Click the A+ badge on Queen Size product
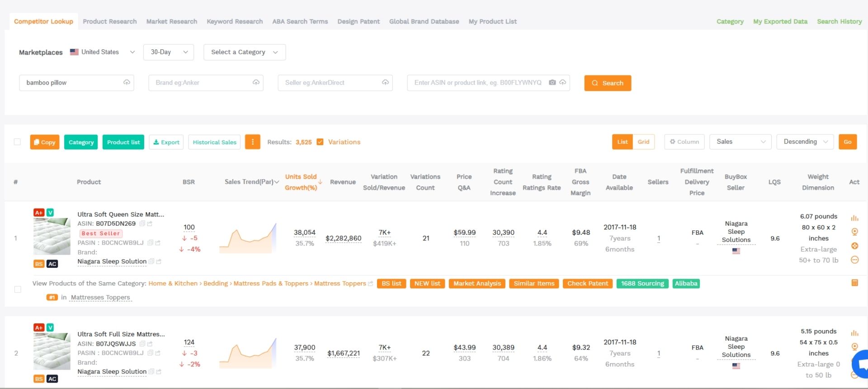Viewport: 868px width, 389px height. pos(39,213)
